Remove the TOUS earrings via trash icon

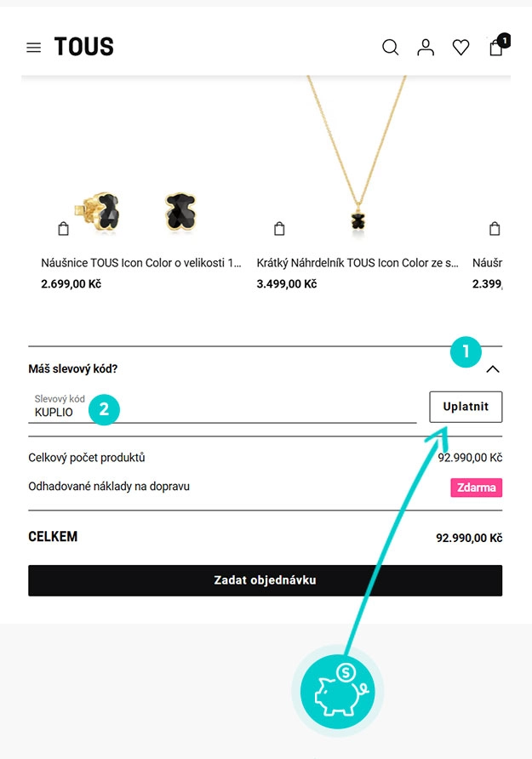(63, 228)
